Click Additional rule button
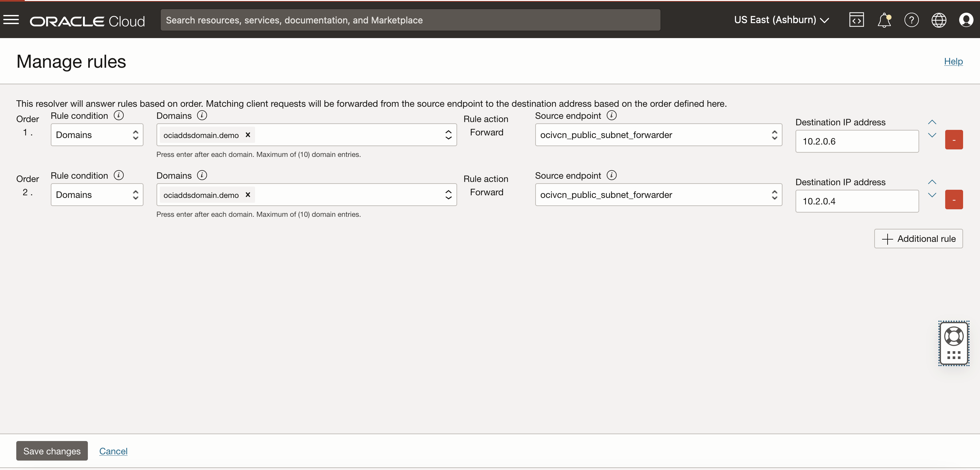The width and height of the screenshot is (980, 470). tap(918, 238)
